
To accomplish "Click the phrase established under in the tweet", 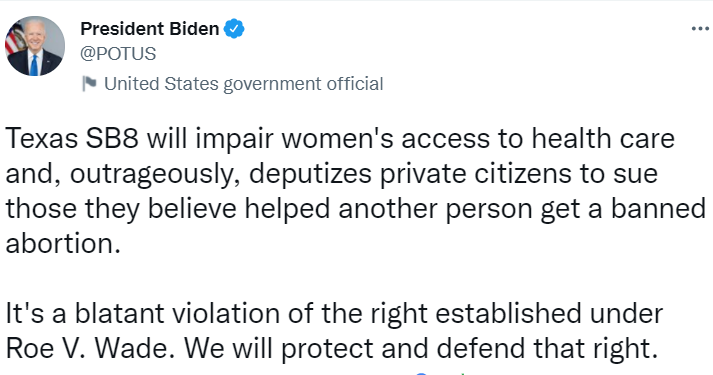I will 549,313.
